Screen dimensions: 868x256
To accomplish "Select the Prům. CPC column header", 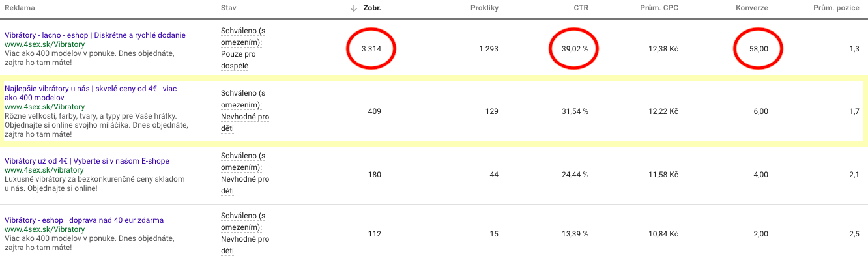I will (x=659, y=8).
